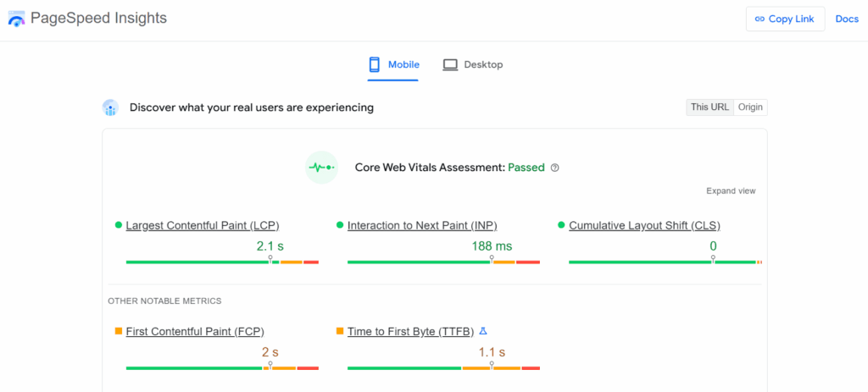This screenshot has width=868, height=392.
Task: Click the 2 s FCP value
Action: pyautogui.click(x=270, y=351)
